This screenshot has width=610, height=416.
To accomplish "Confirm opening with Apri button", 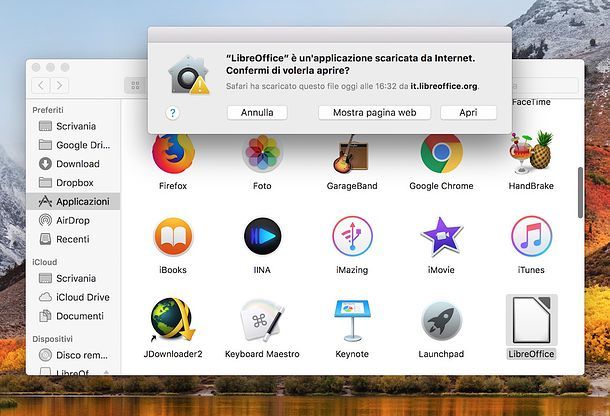I will click(x=468, y=112).
